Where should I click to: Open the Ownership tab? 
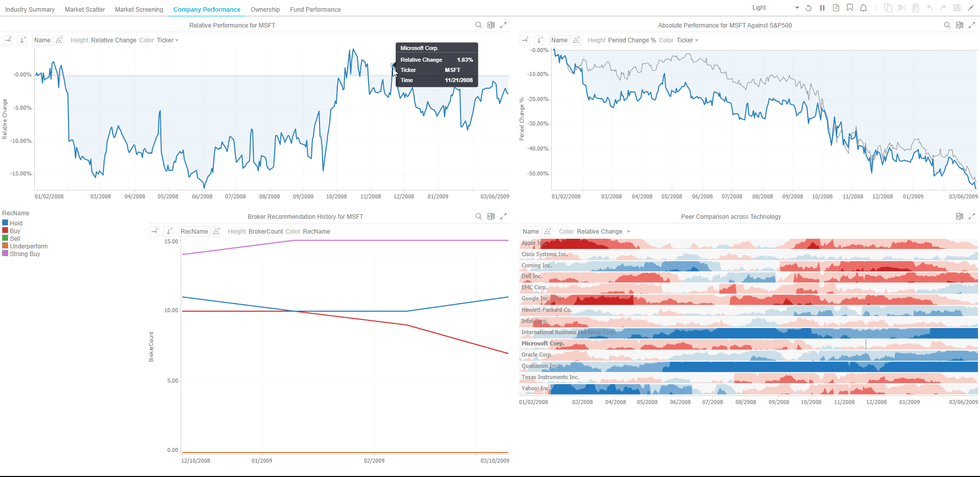click(265, 10)
